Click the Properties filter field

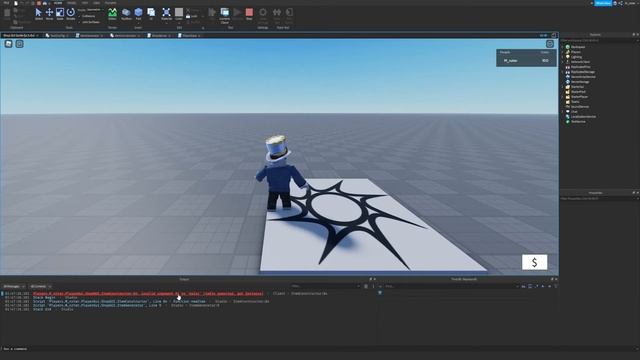coord(599,198)
